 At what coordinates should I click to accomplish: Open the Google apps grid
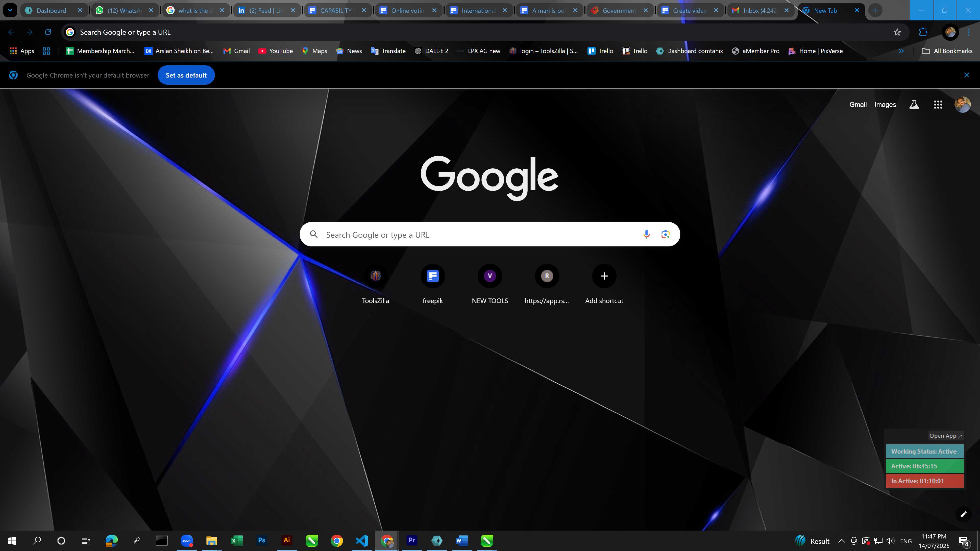click(938, 105)
